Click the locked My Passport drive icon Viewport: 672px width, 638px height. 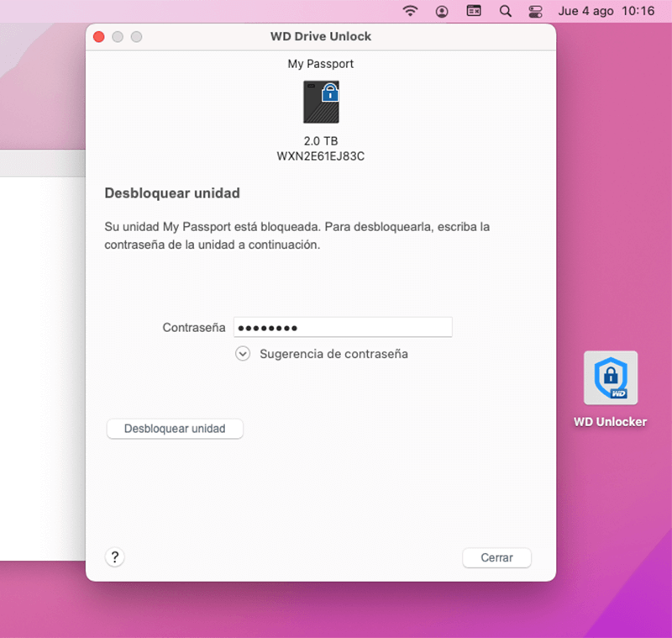pos(322,102)
